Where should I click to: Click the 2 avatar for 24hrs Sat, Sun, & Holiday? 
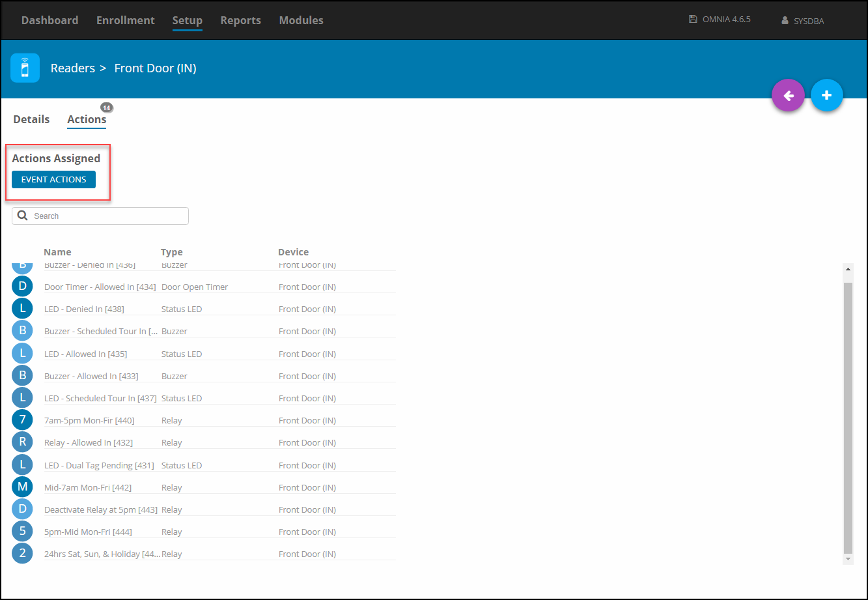point(22,554)
